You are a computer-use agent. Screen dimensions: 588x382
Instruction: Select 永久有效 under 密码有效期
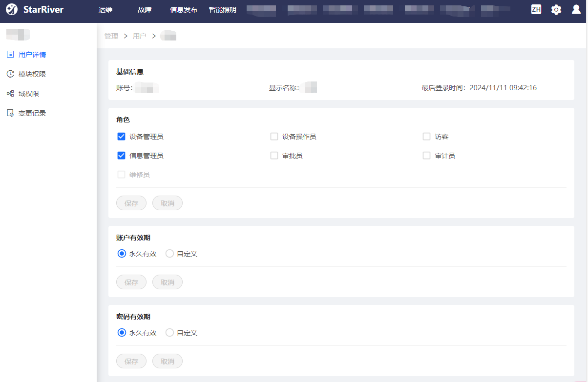(122, 333)
